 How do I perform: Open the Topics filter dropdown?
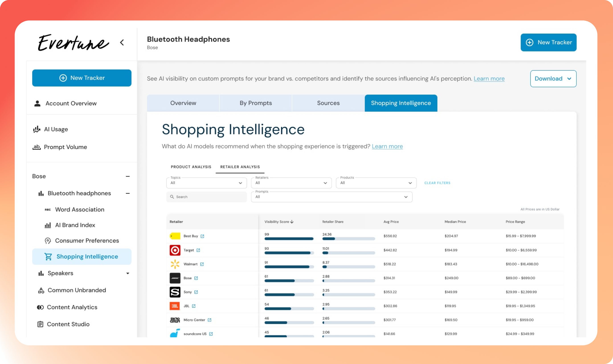click(x=206, y=183)
